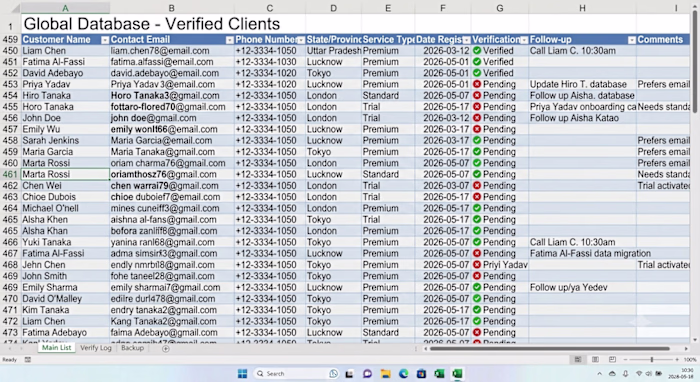The width and height of the screenshot is (700, 382).
Task: Select the fatima.alfassi@email.com cell
Action: 172,62
